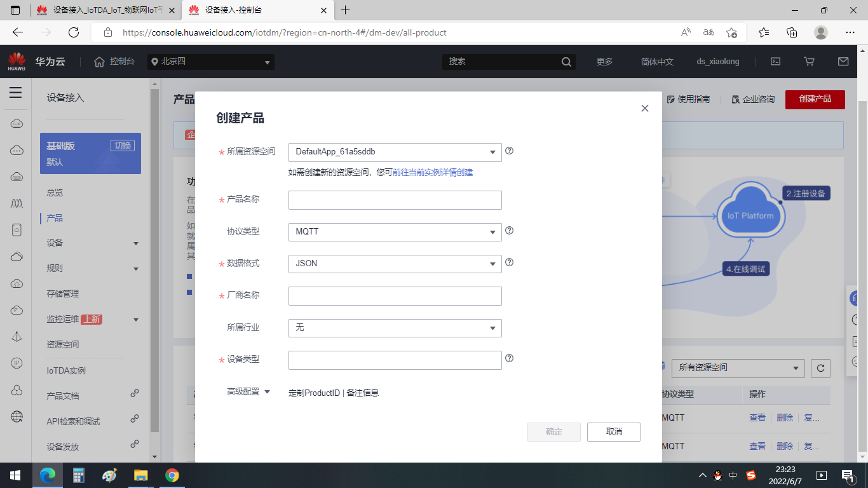Expand the 高级配置 section
The image size is (868, 488).
(x=249, y=392)
